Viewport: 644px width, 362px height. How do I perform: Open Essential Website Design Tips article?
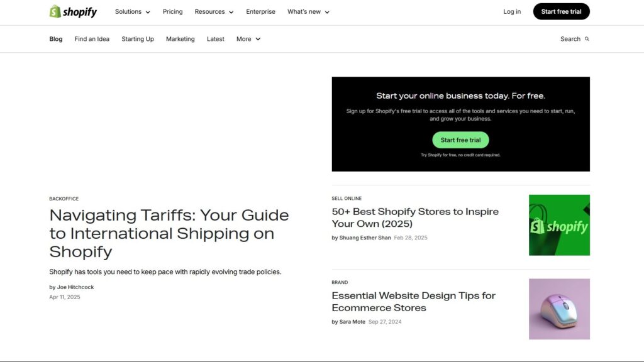point(414,302)
